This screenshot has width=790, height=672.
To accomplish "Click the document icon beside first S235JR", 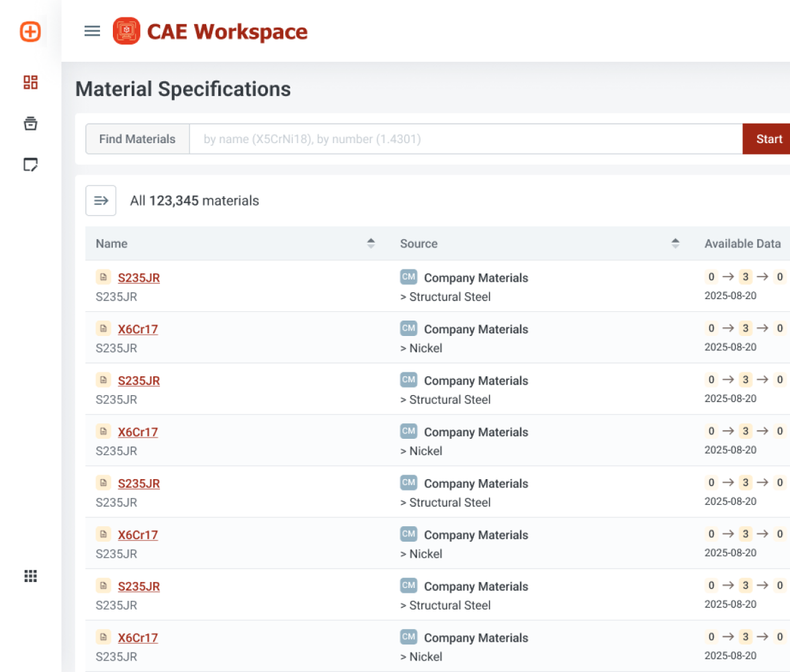I will pos(103,278).
